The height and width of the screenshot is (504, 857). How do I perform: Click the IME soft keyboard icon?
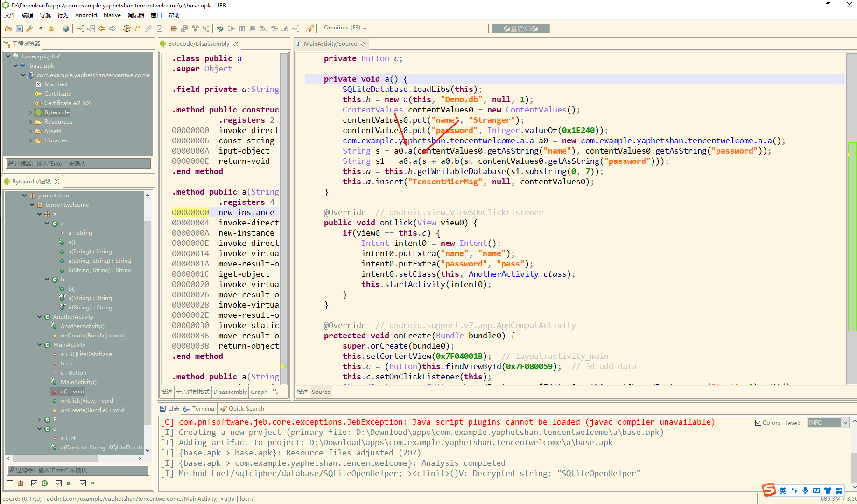tap(816, 490)
